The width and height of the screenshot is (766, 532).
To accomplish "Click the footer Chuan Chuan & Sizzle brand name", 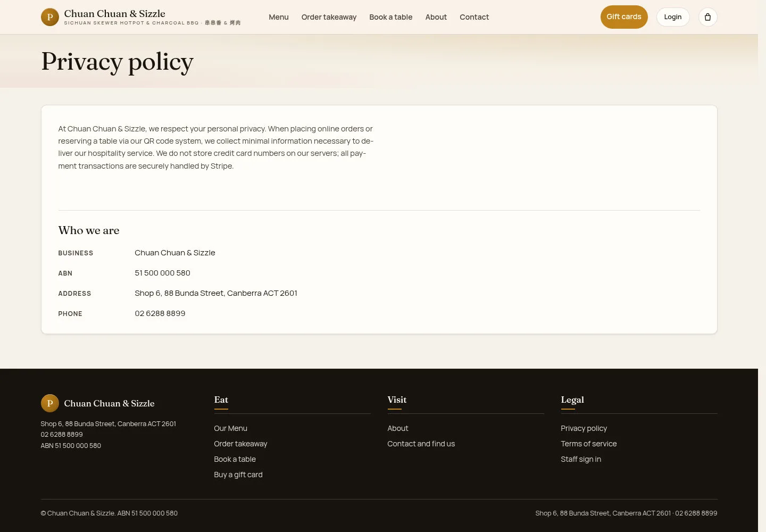I will pyautogui.click(x=110, y=404).
